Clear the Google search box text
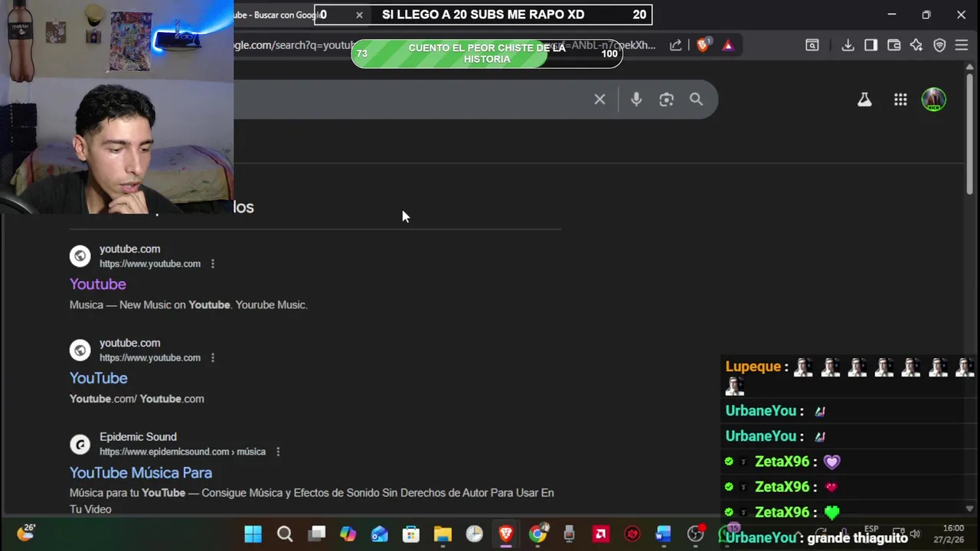This screenshot has width=980, height=551. point(599,99)
